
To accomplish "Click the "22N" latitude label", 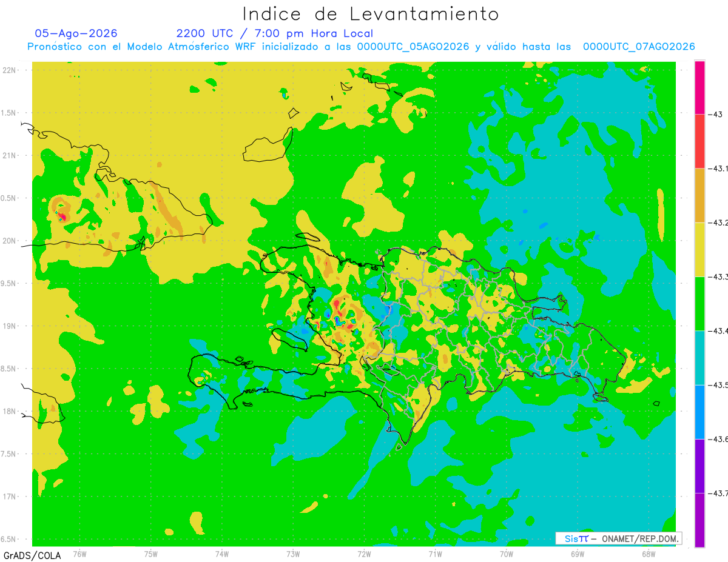I will (10, 70).
